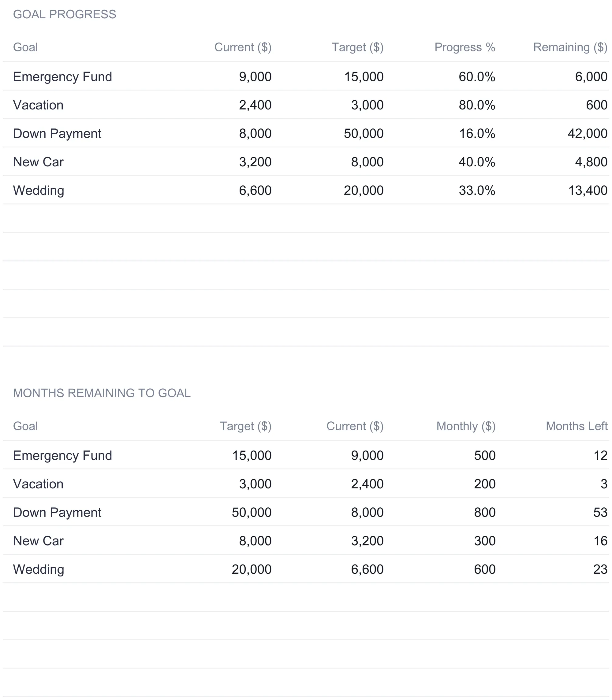Click the 16.0% progress cell
Viewport: 612px width, 700px height.
point(477,133)
